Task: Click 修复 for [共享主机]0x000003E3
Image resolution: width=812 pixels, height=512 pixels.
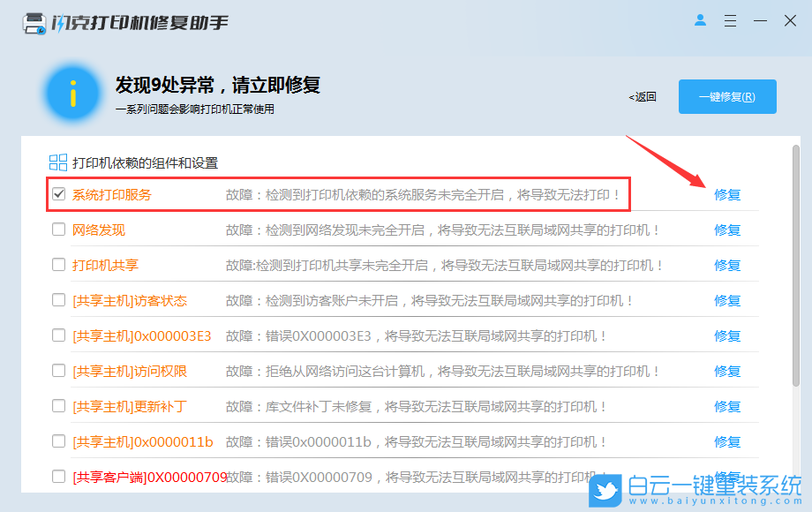Action: click(726, 336)
